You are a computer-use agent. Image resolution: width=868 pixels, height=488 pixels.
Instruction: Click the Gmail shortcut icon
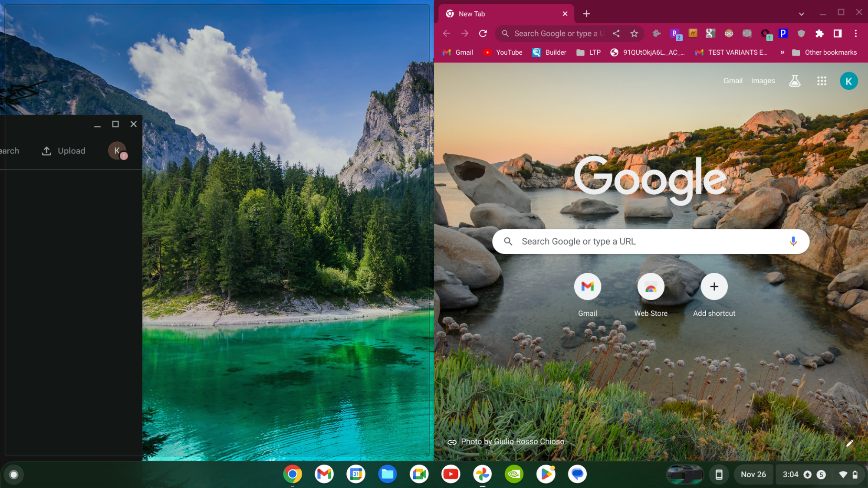coord(587,287)
